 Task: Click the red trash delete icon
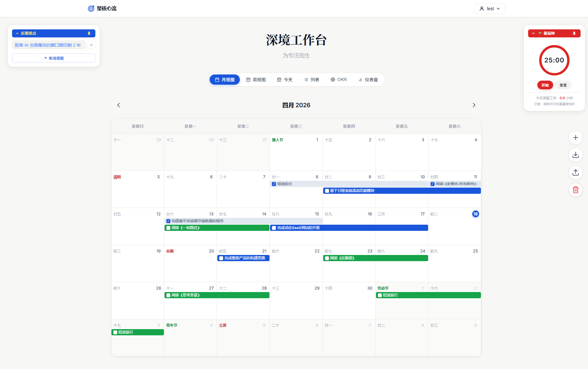pos(575,190)
